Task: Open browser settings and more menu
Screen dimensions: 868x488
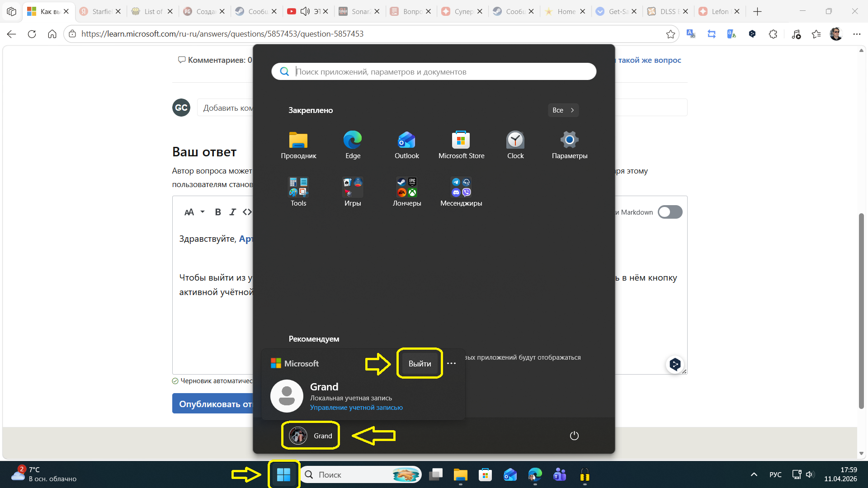Action: [x=857, y=34]
